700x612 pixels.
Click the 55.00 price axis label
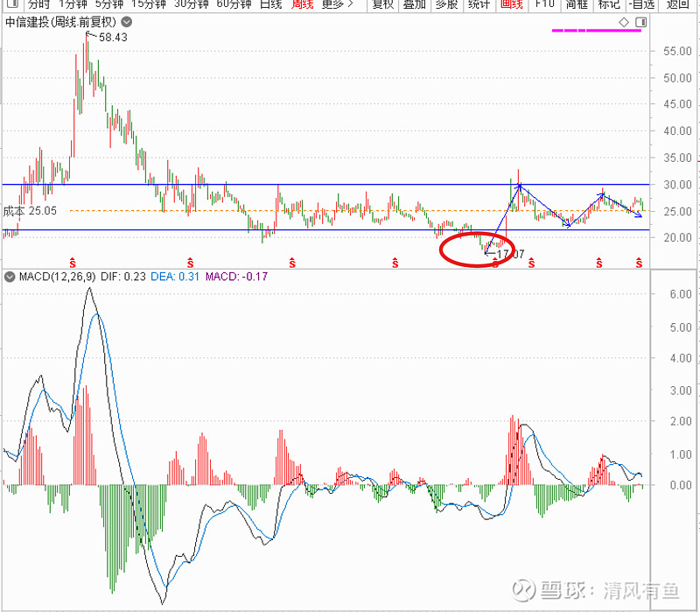click(677, 51)
